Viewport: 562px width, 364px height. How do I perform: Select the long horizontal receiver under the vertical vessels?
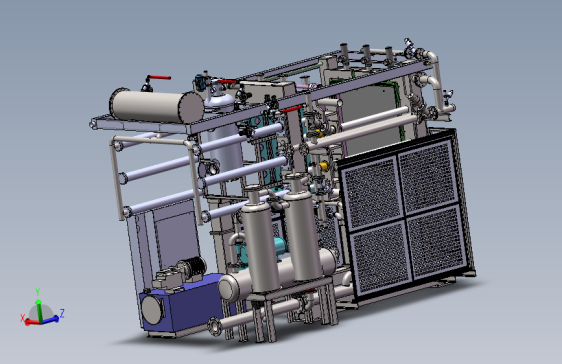pyautogui.click(x=278, y=274)
